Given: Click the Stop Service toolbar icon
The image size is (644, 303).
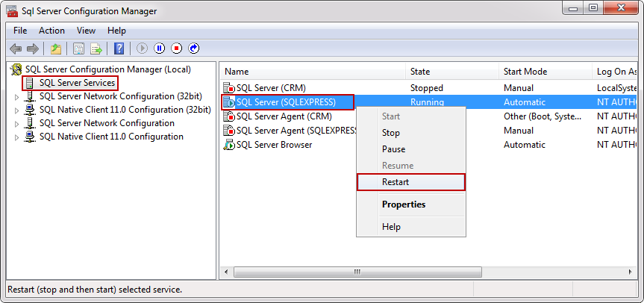Looking at the screenshot, I should click(177, 49).
